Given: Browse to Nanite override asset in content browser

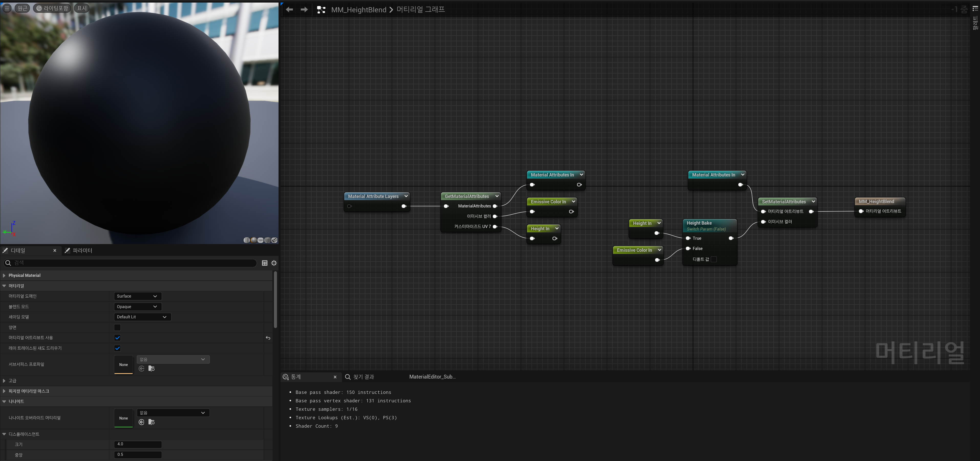Looking at the screenshot, I should click(151, 422).
